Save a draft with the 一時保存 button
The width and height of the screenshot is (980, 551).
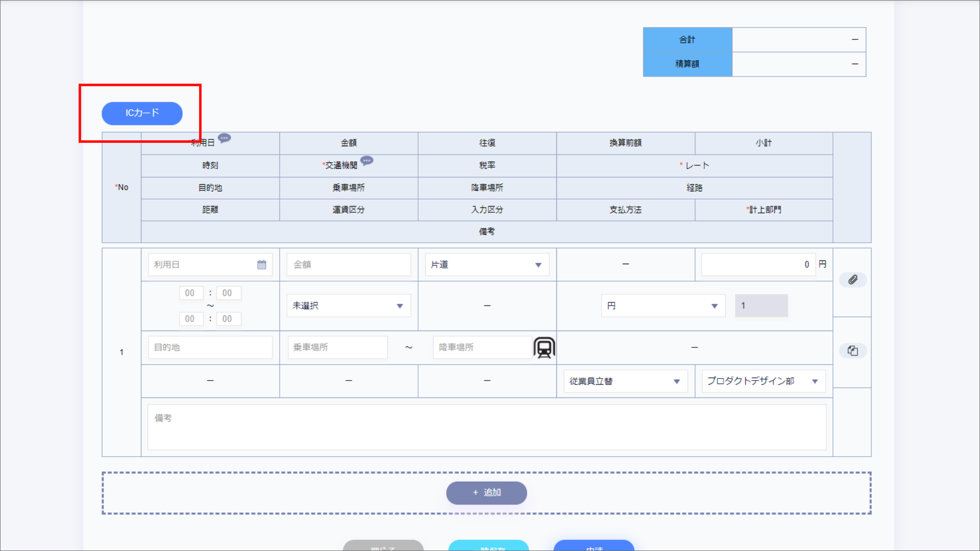pyautogui.click(x=488, y=547)
